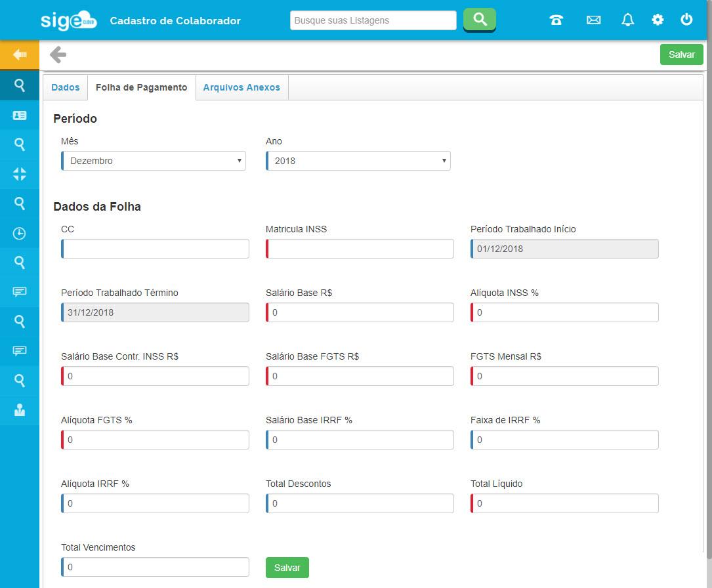This screenshot has height=588, width=712.
Task: Click sidebar magnifier just above the person icon
Action: (x=20, y=381)
